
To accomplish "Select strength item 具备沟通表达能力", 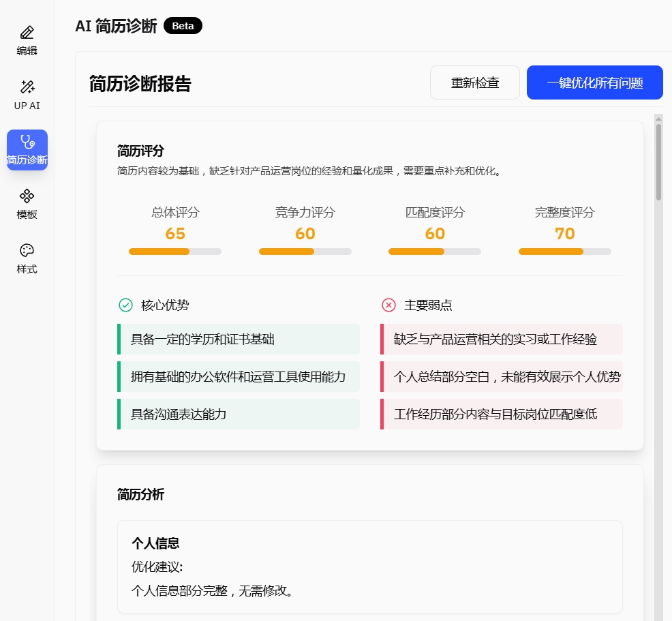I will pos(239,414).
